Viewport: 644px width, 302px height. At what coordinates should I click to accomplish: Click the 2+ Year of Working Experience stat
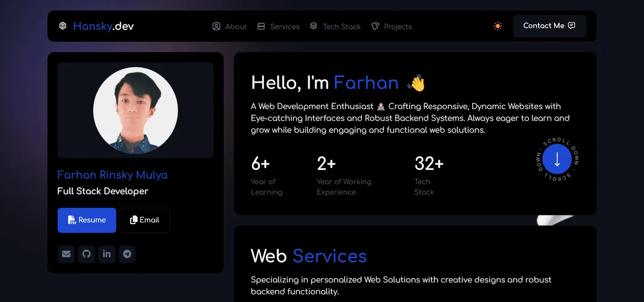click(x=344, y=175)
